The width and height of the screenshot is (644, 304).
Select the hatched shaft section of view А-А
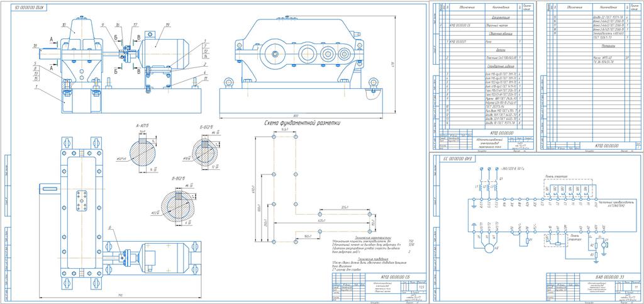click(x=143, y=153)
